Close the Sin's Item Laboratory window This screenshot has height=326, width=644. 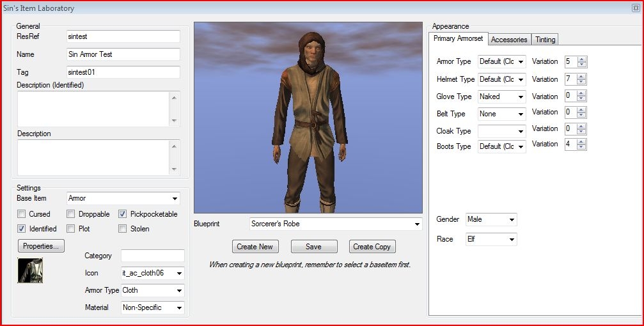point(634,8)
